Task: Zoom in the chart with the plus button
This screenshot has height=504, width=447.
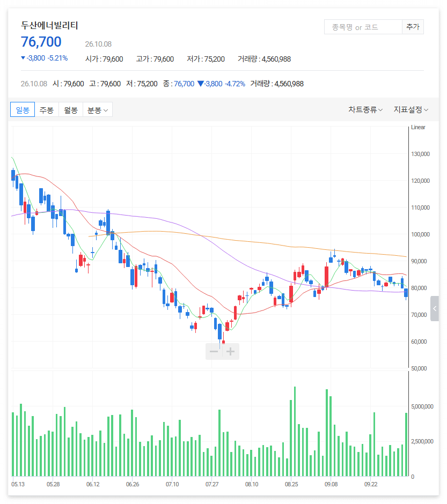Action: [231, 351]
